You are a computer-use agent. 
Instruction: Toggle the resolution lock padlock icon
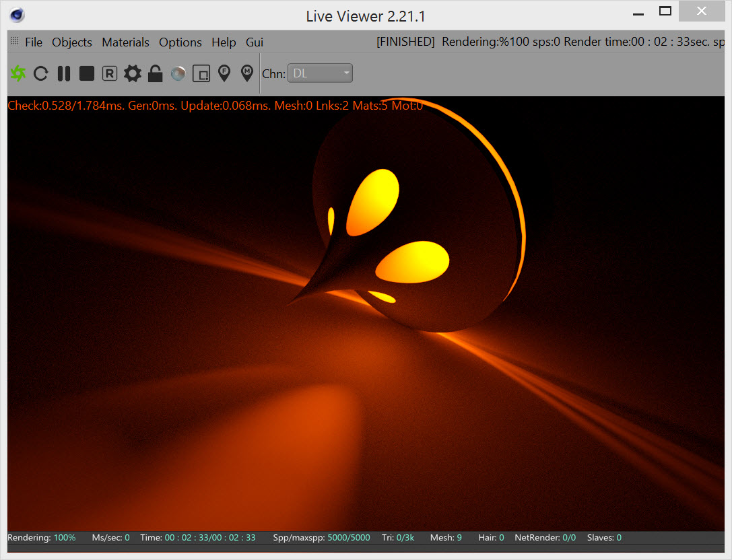tap(155, 73)
